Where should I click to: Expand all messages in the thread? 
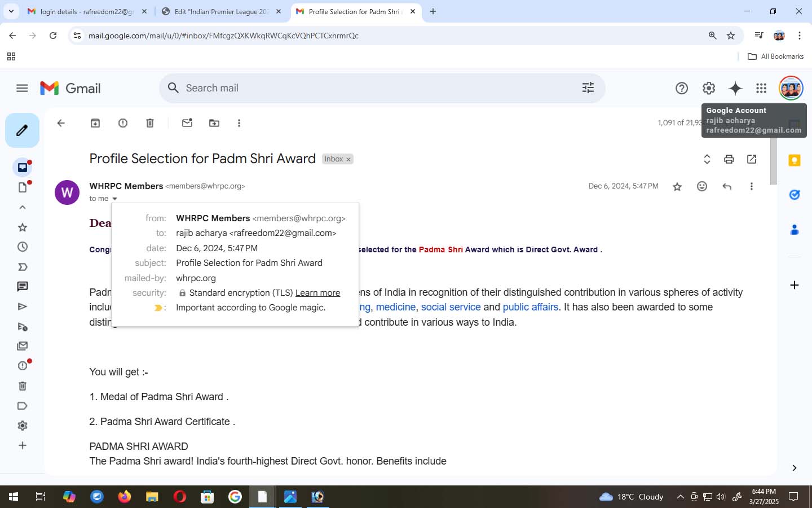[x=707, y=159]
